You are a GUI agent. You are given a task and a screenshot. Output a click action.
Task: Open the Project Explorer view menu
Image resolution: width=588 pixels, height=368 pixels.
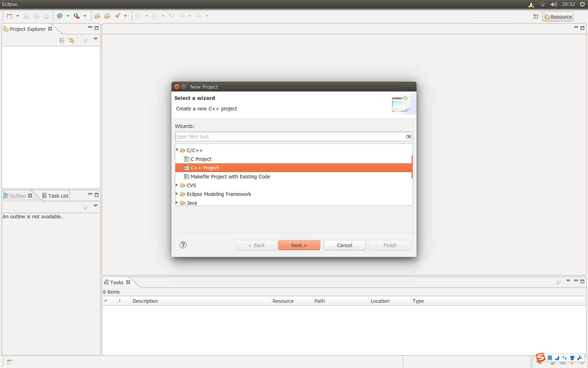pos(95,39)
